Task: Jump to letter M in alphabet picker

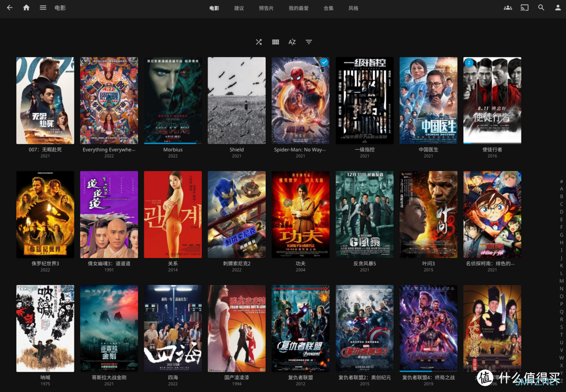Action: 561,281
